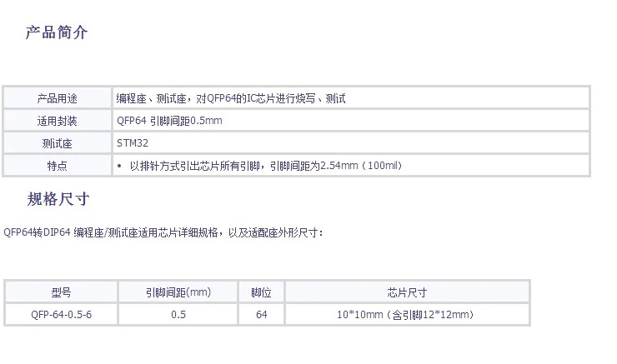
Task: Click the STM32 value cell
Action: pos(133,143)
